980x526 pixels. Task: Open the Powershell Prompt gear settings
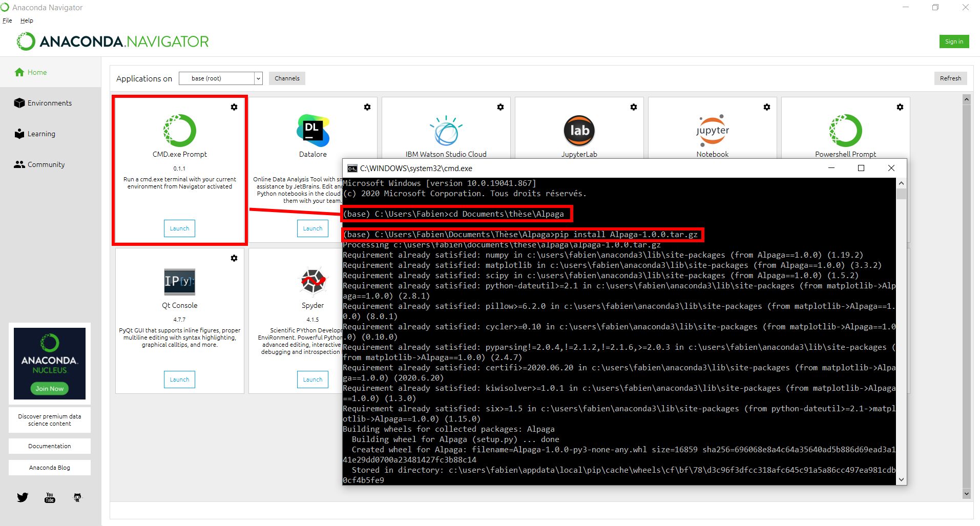(x=900, y=107)
